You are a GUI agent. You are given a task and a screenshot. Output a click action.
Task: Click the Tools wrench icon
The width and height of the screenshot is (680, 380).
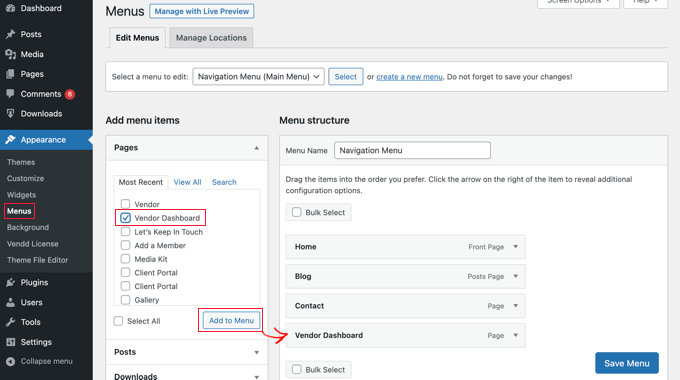(10, 322)
